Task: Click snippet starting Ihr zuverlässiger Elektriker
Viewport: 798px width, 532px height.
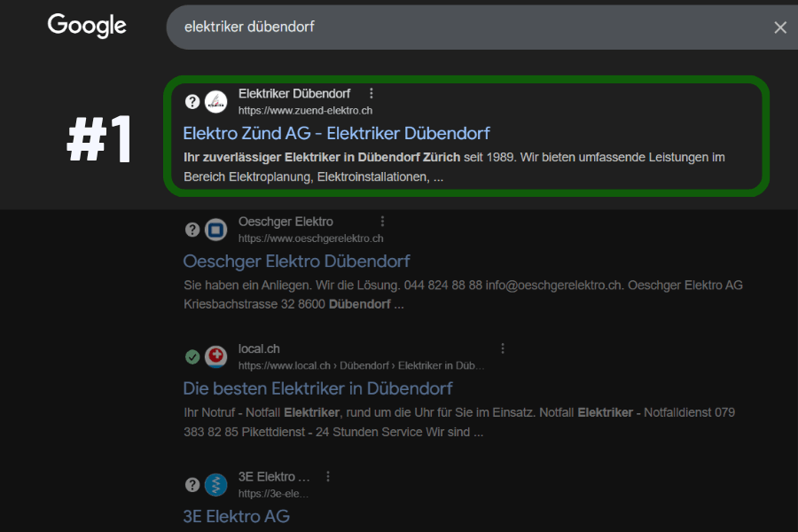Action: point(454,167)
